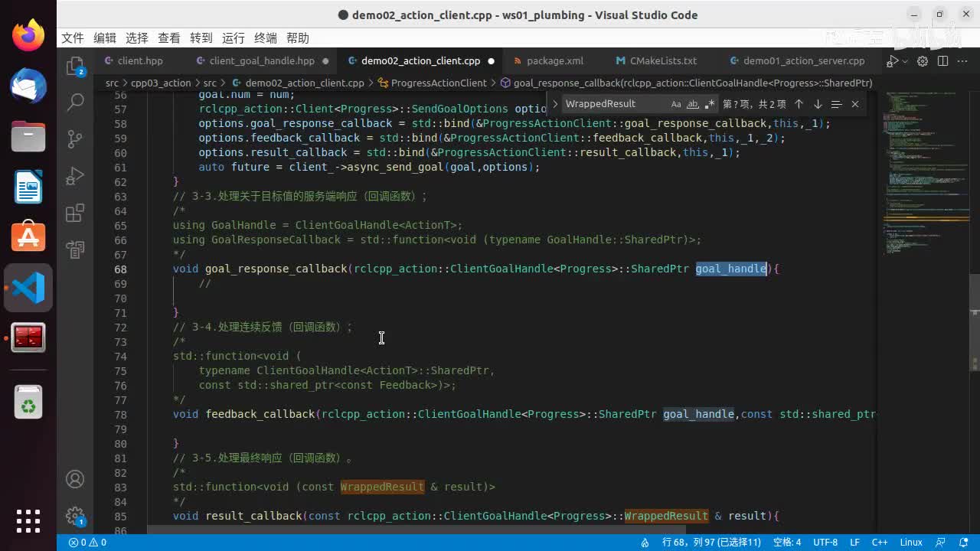This screenshot has height=551, width=980.
Task: Open the 编辑 menu
Action: [105, 38]
